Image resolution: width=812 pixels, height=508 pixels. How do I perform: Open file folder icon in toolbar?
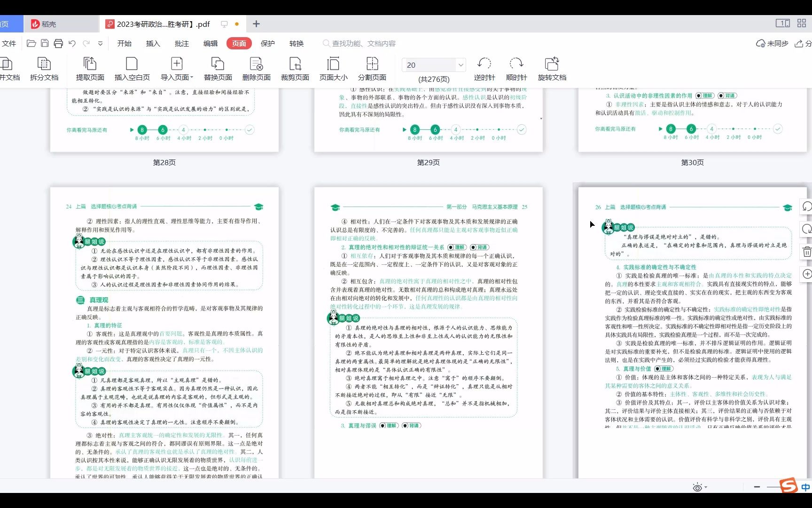31,43
